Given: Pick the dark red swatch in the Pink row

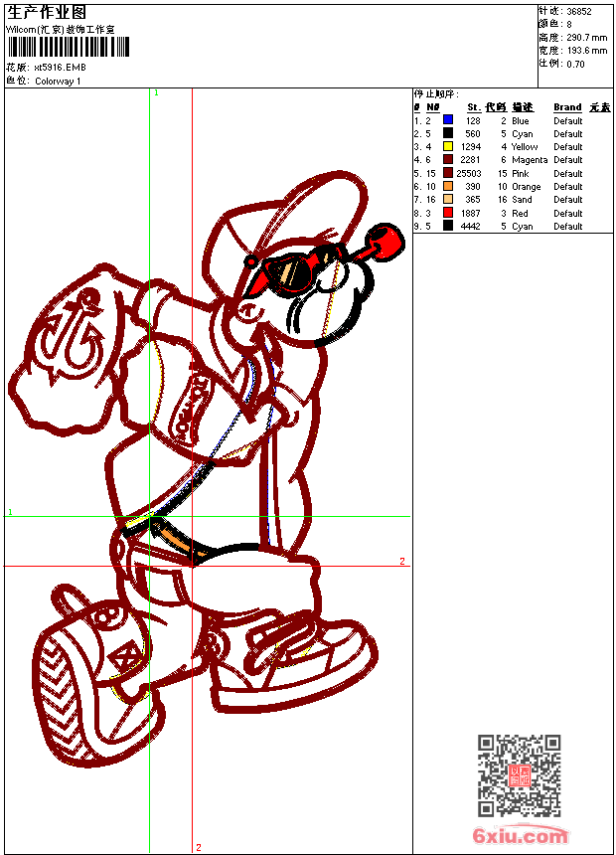Looking at the screenshot, I should [x=448, y=173].
